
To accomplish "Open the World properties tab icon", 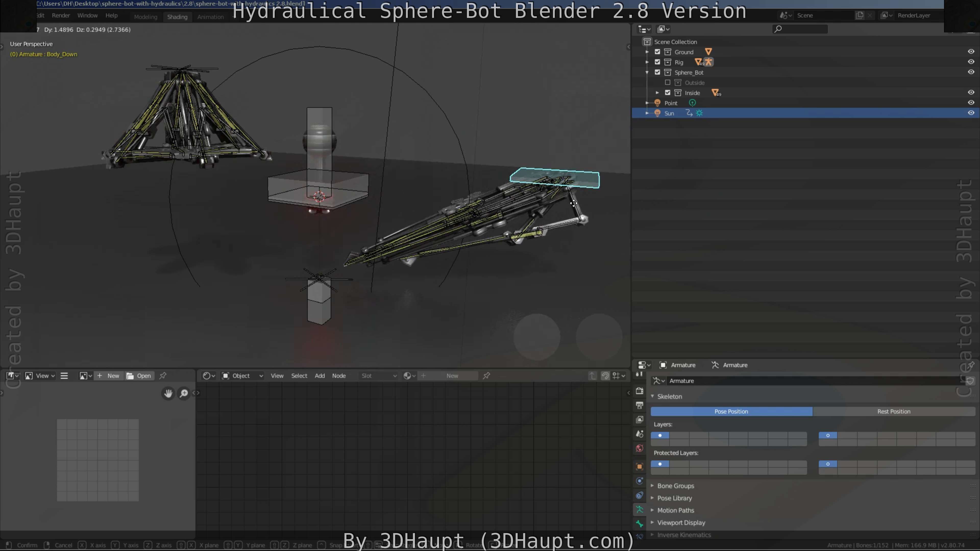I will coord(640,448).
